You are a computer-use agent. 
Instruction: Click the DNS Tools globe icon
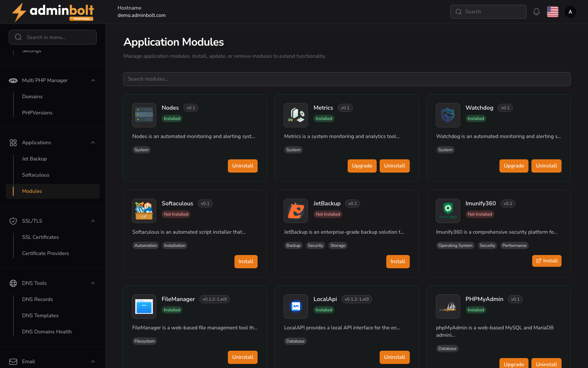pyautogui.click(x=13, y=283)
